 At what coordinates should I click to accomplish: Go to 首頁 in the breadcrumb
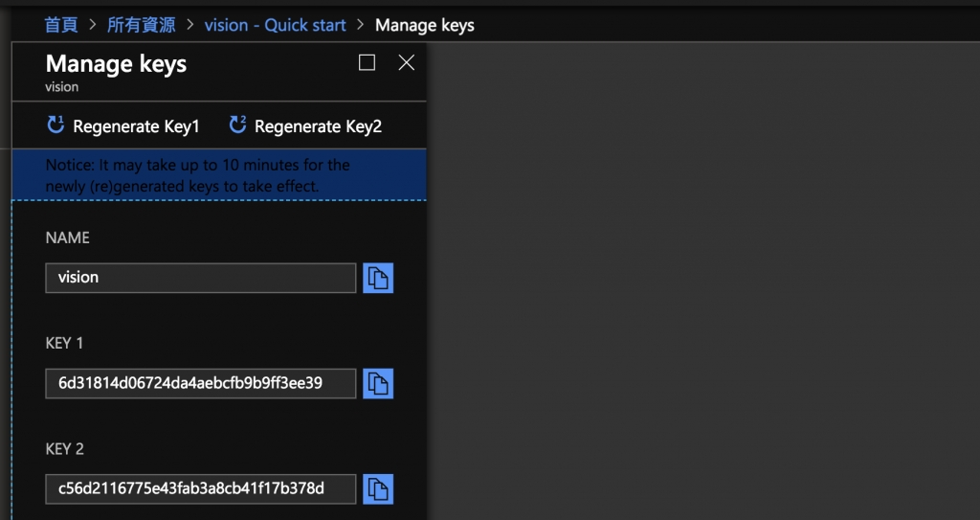click(61, 25)
